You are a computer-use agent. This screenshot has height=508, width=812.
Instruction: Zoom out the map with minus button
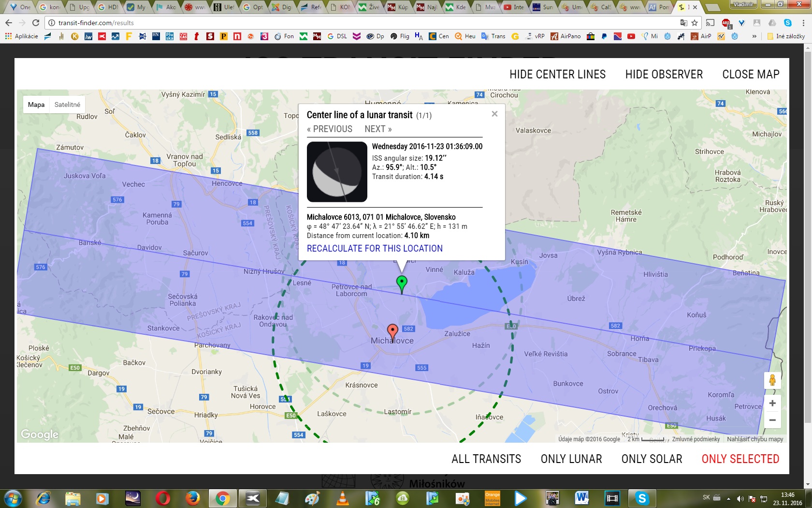coord(772,420)
